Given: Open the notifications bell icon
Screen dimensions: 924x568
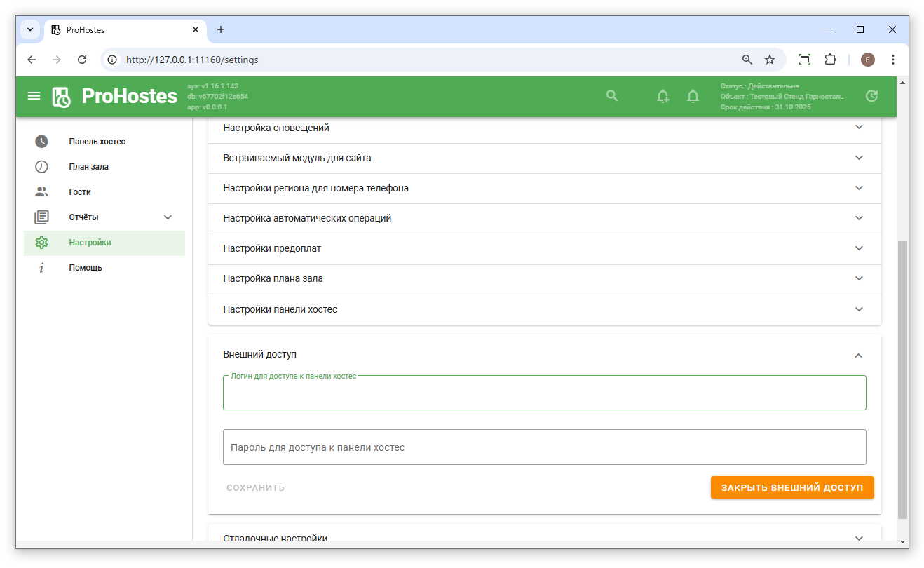Looking at the screenshot, I should click(x=693, y=97).
